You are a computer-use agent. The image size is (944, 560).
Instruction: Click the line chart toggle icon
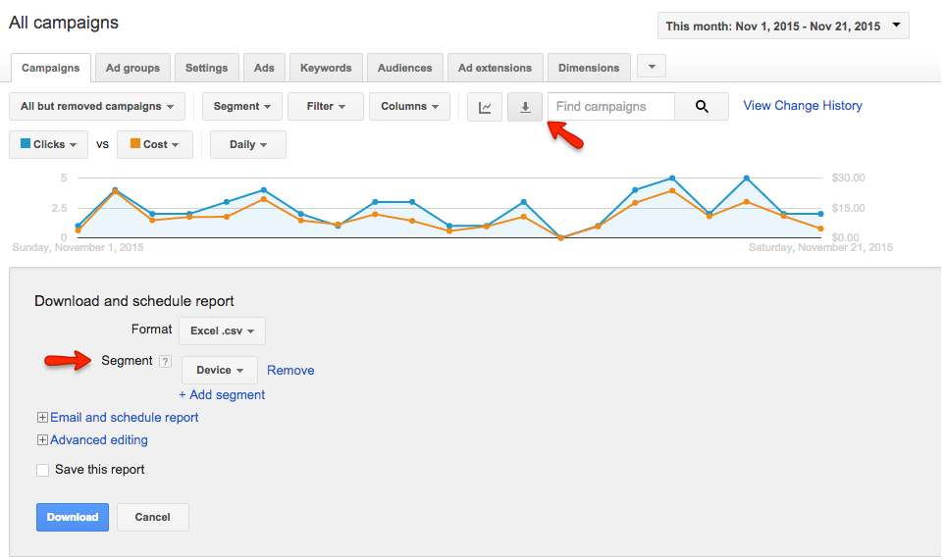(485, 107)
